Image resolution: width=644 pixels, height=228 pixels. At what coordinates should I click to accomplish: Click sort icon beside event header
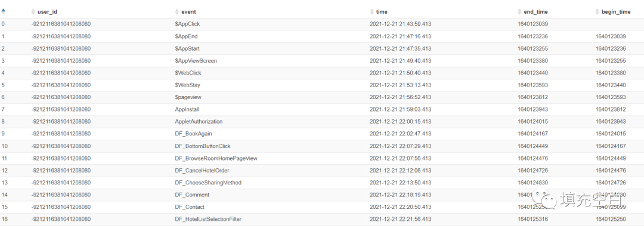point(177,12)
